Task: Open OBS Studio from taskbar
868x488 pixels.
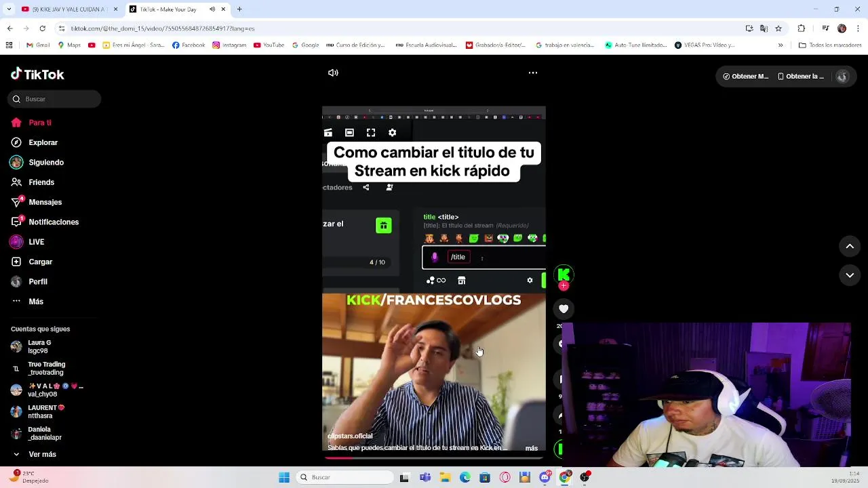Action: [x=585, y=477]
